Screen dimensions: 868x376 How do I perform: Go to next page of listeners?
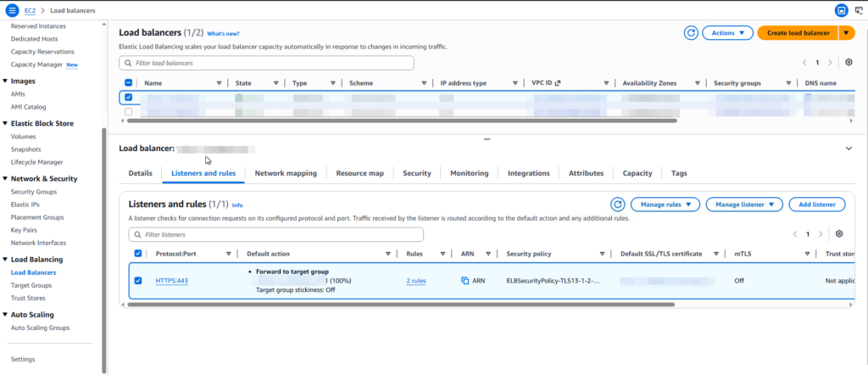(x=821, y=234)
